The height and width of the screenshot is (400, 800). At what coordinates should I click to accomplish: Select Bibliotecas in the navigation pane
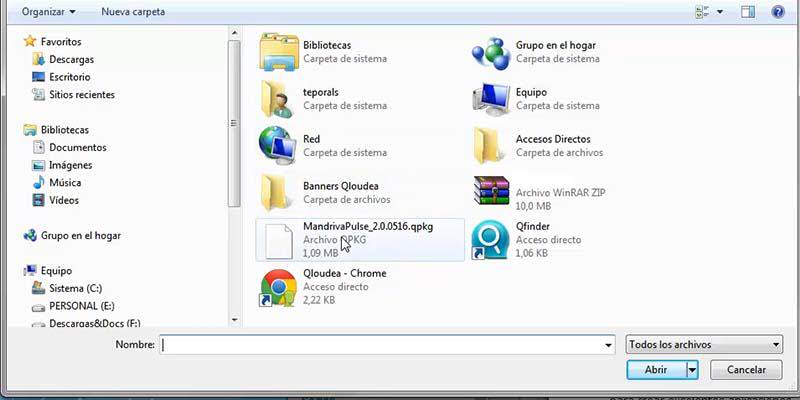(x=65, y=130)
